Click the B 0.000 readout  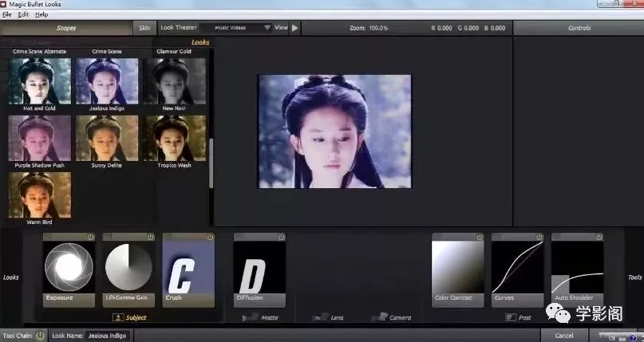pos(495,28)
